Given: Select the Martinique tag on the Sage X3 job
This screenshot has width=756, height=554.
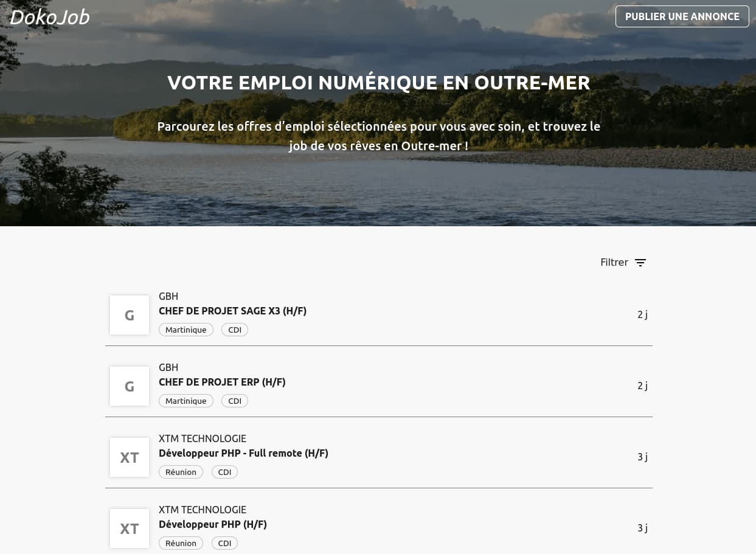Looking at the screenshot, I should 186,330.
